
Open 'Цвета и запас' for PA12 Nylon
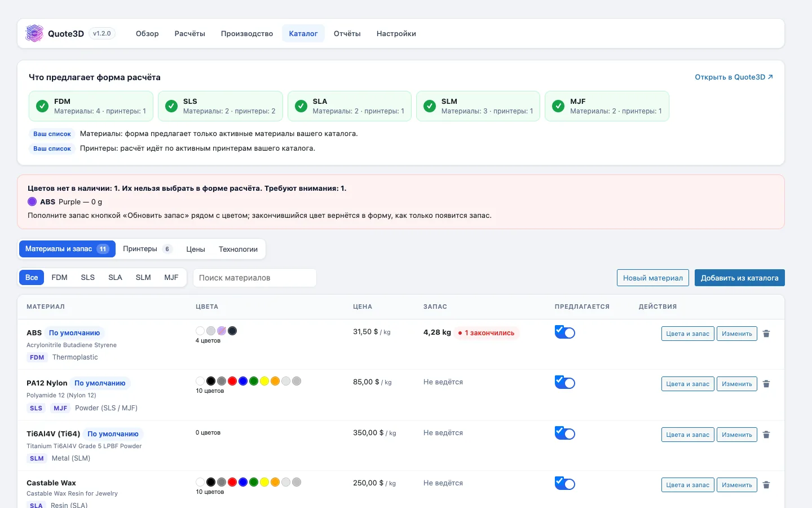click(x=688, y=384)
